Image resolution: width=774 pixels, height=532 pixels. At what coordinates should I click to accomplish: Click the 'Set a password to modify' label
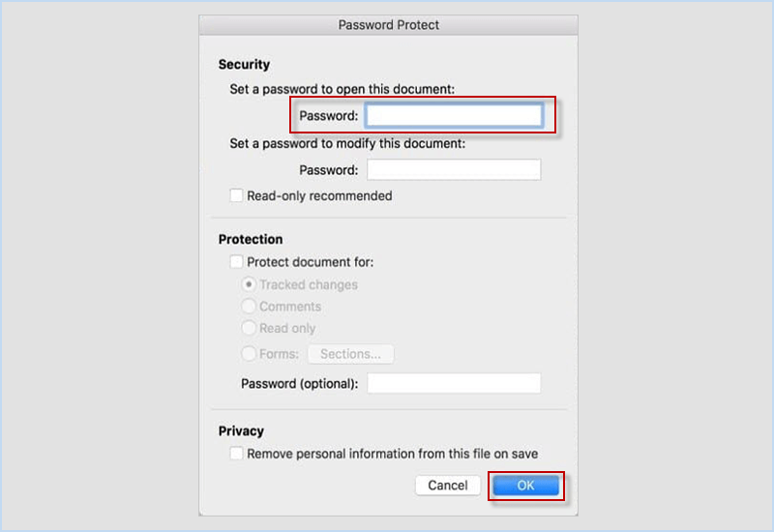pyautogui.click(x=347, y=143)
